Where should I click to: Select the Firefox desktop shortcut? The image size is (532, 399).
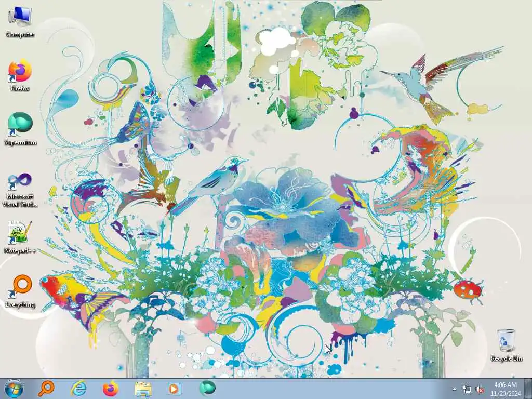(20, 75)
